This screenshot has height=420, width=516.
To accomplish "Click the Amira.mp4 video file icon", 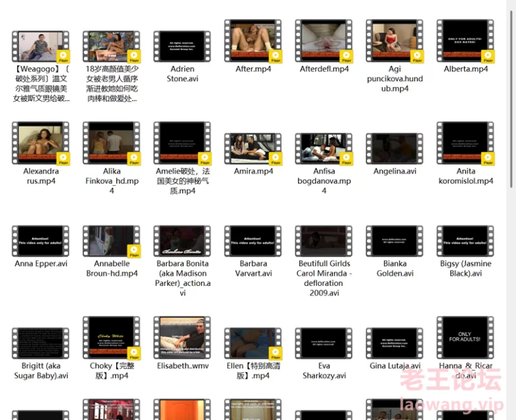I will 253,149.
